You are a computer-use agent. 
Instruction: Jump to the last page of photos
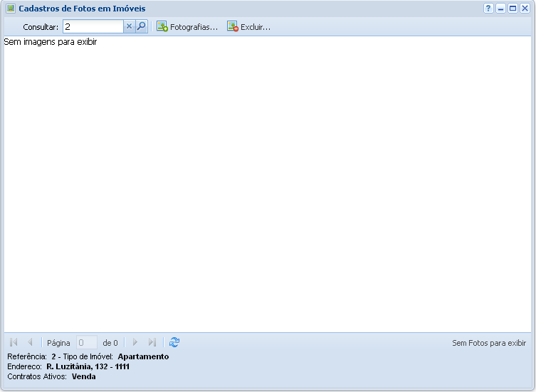click(x=152, y=342)
